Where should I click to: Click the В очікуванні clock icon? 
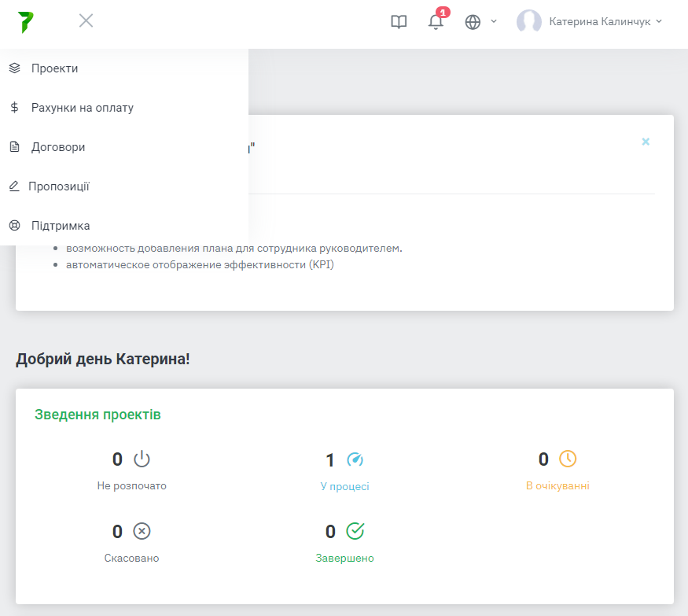[568, 459]
